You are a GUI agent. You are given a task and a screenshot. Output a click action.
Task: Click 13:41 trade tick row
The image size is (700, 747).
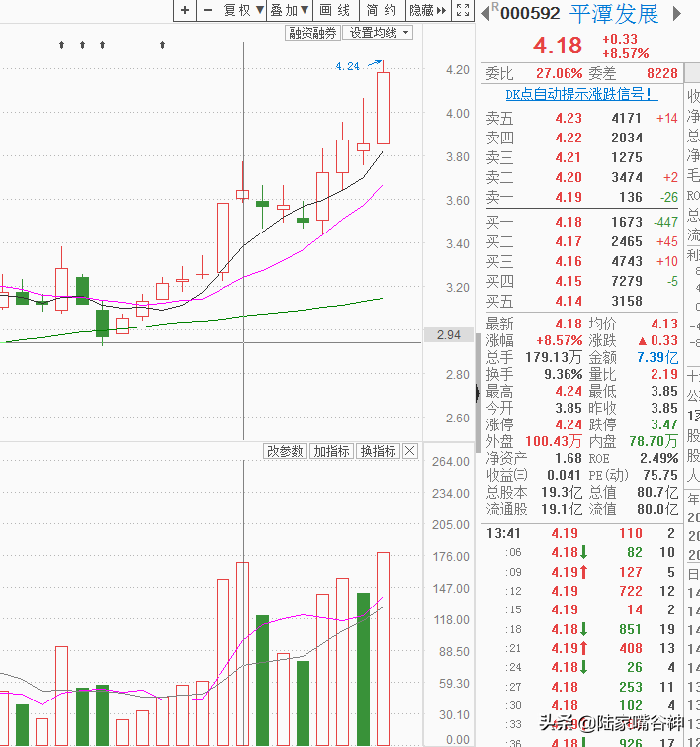[581, 533]
